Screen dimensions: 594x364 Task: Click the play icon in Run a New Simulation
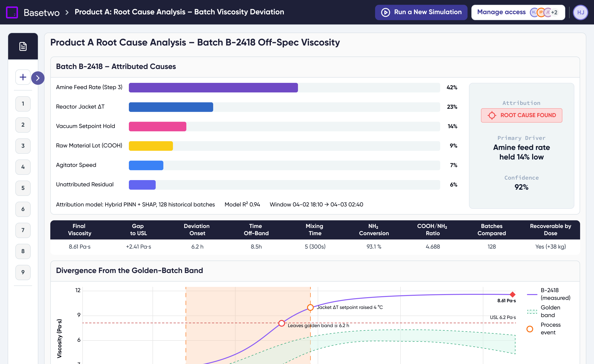pos(385,12)
